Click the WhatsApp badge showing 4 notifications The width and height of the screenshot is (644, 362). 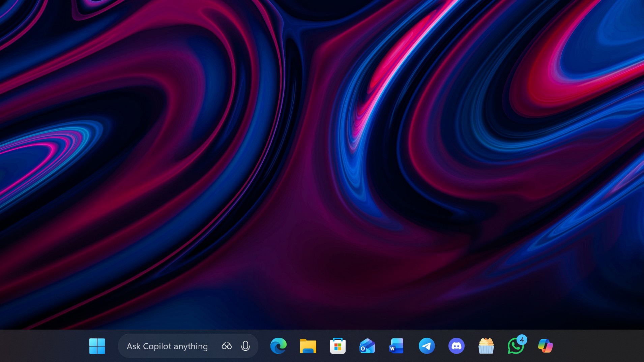[522, 339]
